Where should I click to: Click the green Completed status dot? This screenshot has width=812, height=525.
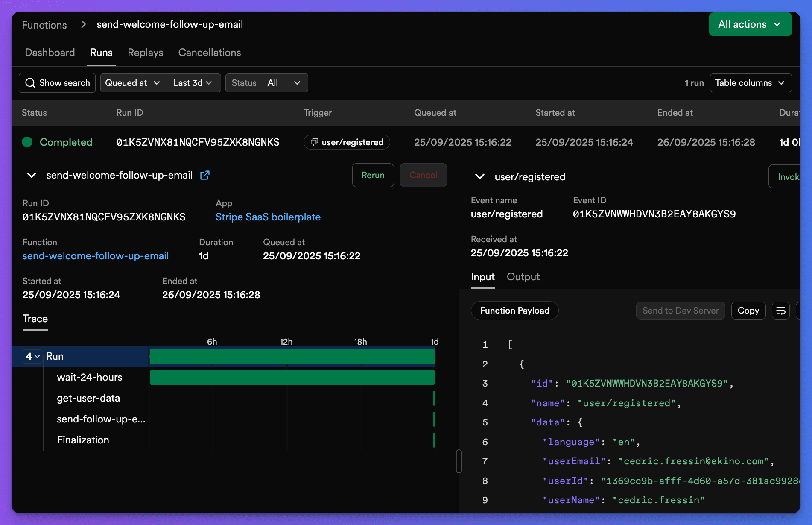(27, 142)
